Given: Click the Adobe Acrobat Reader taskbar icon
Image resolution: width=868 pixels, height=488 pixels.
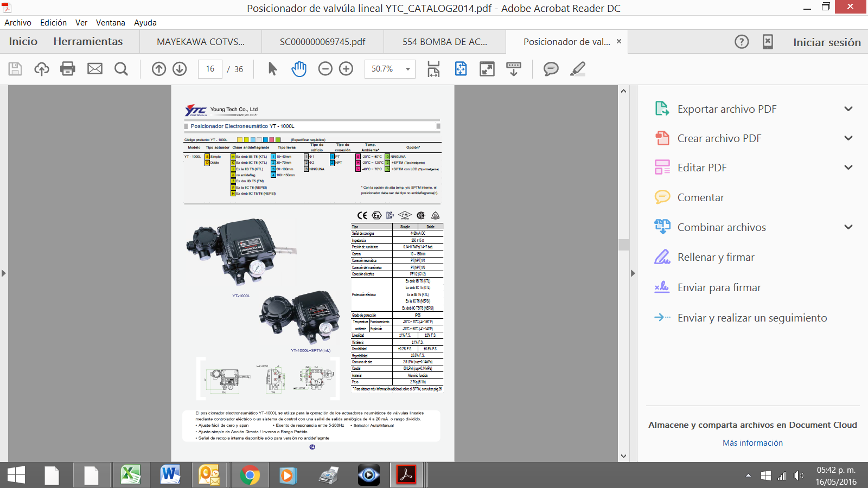Looking at the screenshot, I should [407, 476].
